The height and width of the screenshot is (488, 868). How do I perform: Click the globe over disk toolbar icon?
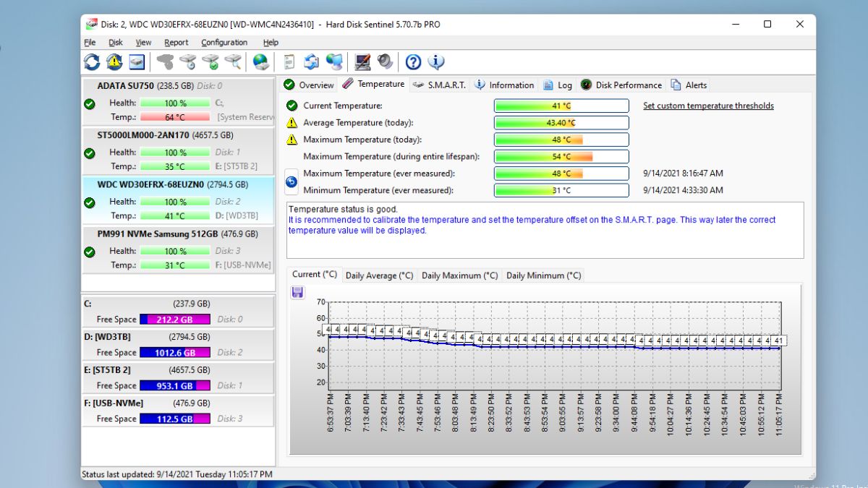pyautogui.click(x=261, y=61)
